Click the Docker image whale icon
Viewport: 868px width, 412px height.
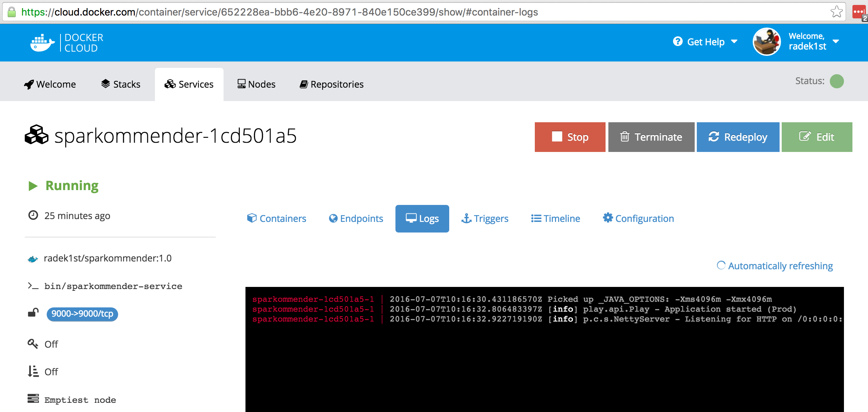pos(33,259)
